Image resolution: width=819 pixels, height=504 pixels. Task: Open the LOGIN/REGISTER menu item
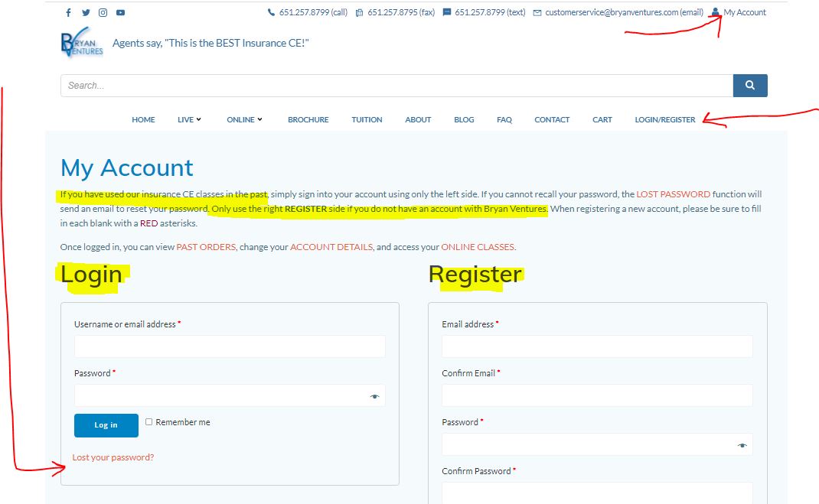(664, 119)
